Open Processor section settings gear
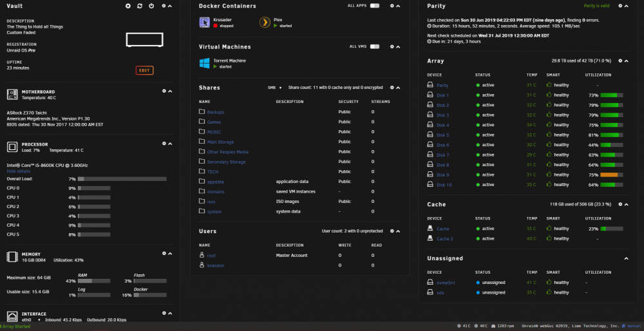The width and height of the screenshot is (644, 331). click(x=164, y=144)
